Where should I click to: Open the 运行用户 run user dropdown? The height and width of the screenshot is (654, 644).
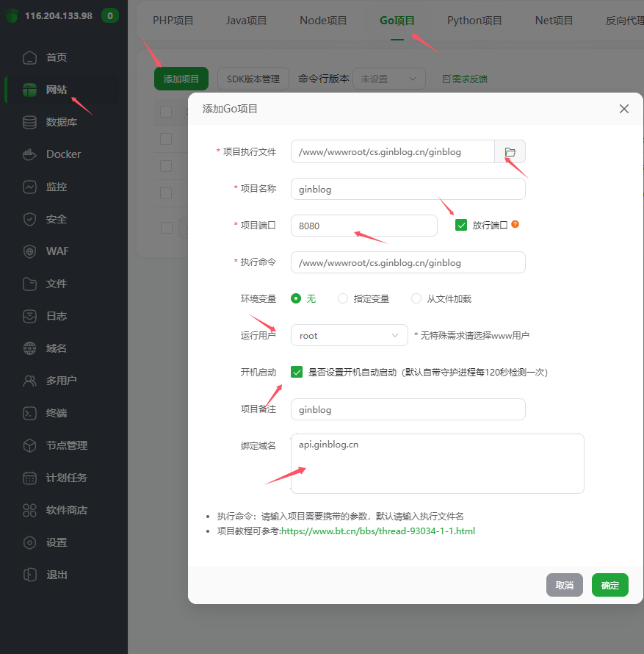[349, 335]
